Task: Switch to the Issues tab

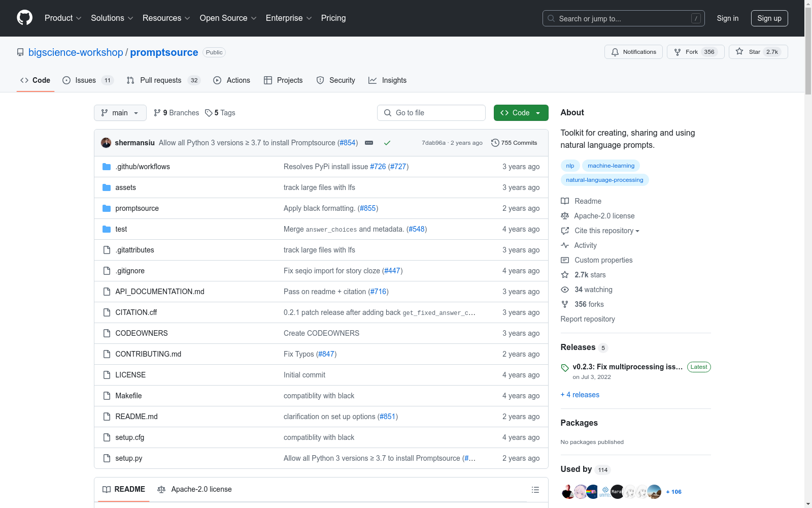Action: point(88,80)
